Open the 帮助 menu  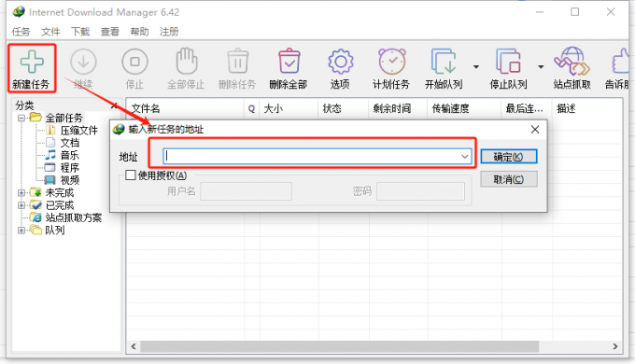click(139, 32)
